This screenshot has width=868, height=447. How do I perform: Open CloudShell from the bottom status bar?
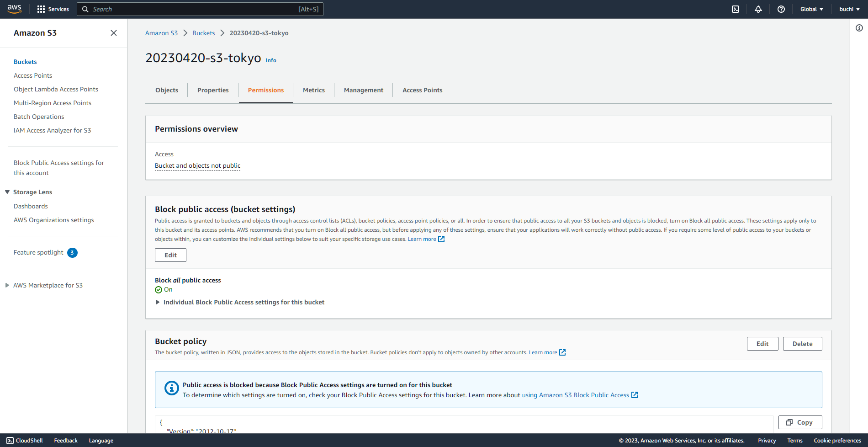[25, 440]
